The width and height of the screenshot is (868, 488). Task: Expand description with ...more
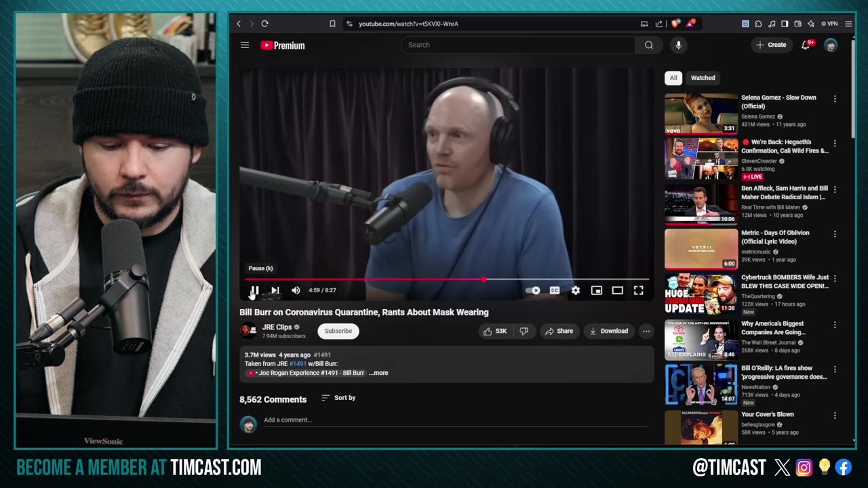(378, 373)
